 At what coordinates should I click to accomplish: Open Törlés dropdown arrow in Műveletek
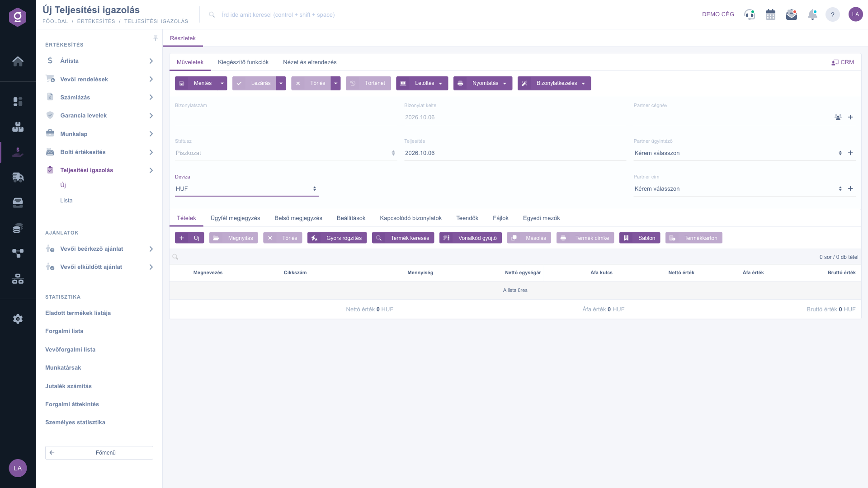tap(335, 83)
